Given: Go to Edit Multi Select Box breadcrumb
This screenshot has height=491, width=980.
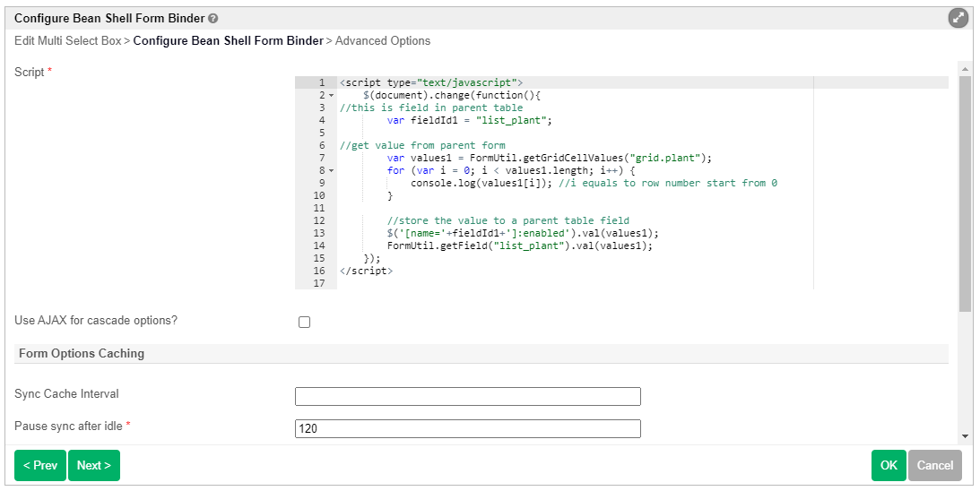Looking at the screenshot, I should [x=67, y=41].
